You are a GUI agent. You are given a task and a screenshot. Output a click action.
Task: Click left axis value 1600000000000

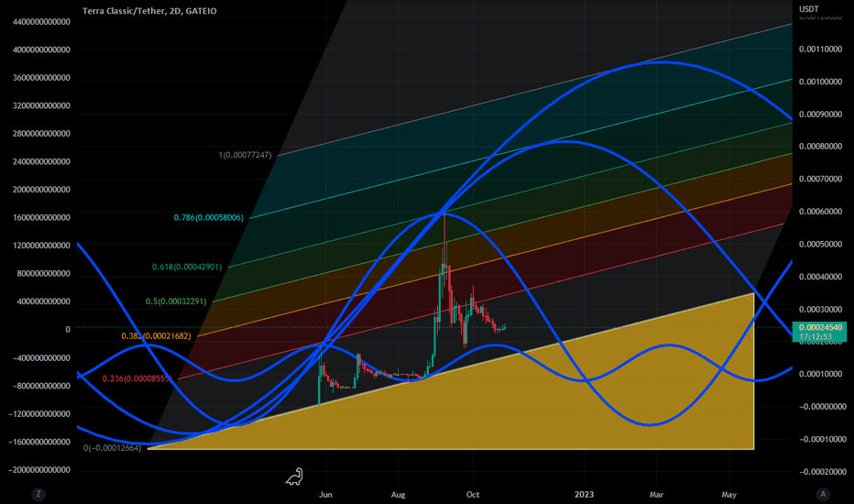[41, 217]
